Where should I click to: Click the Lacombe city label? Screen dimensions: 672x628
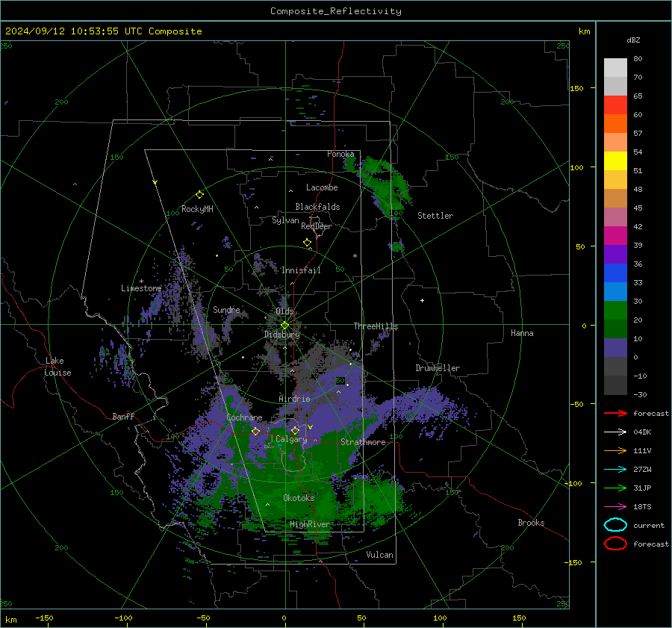click(322, 187)
